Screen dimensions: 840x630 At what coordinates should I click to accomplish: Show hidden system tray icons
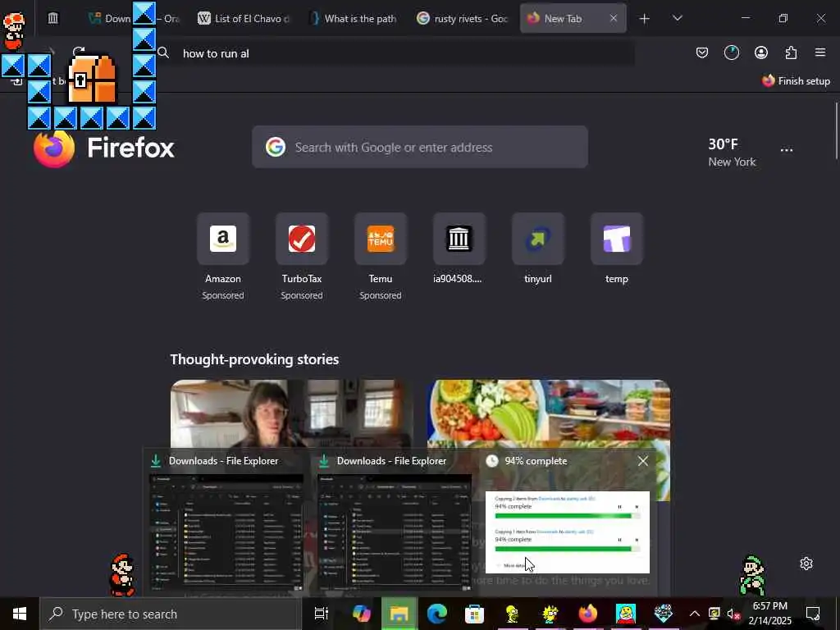[x=694, y=614]
